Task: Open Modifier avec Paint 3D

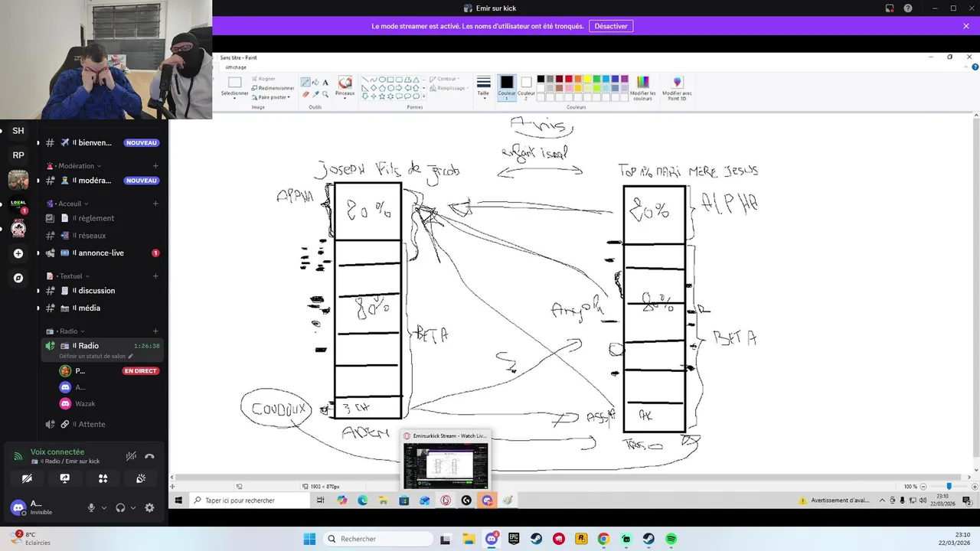Action: [x=677, y=88]
